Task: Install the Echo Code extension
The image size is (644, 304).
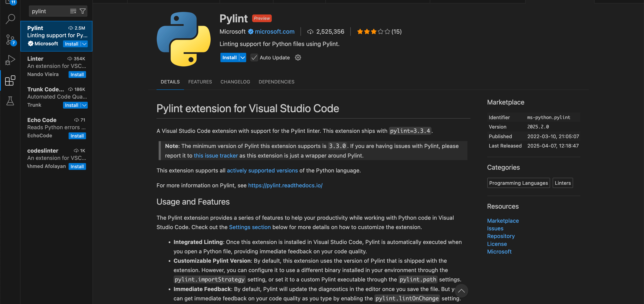Action: click(x=77, y=136)
